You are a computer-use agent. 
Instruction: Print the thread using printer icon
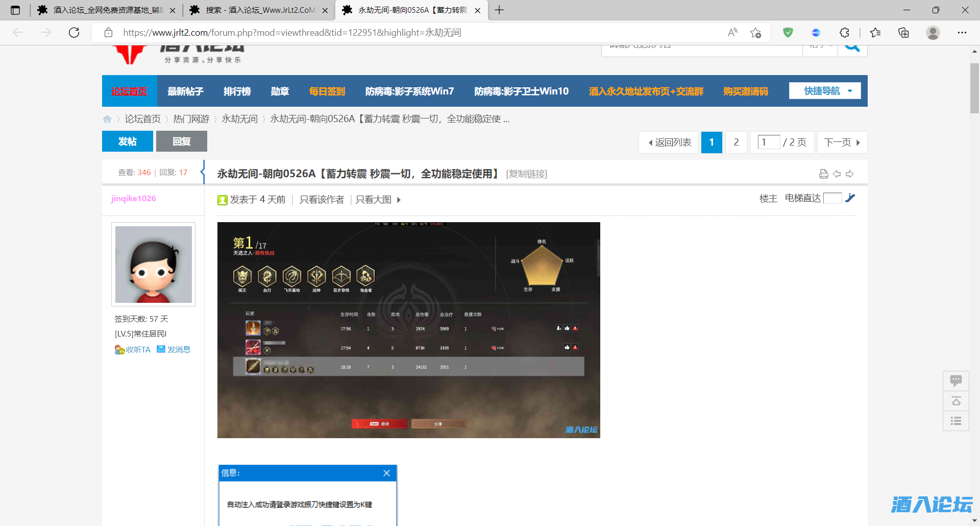[823, 174]
